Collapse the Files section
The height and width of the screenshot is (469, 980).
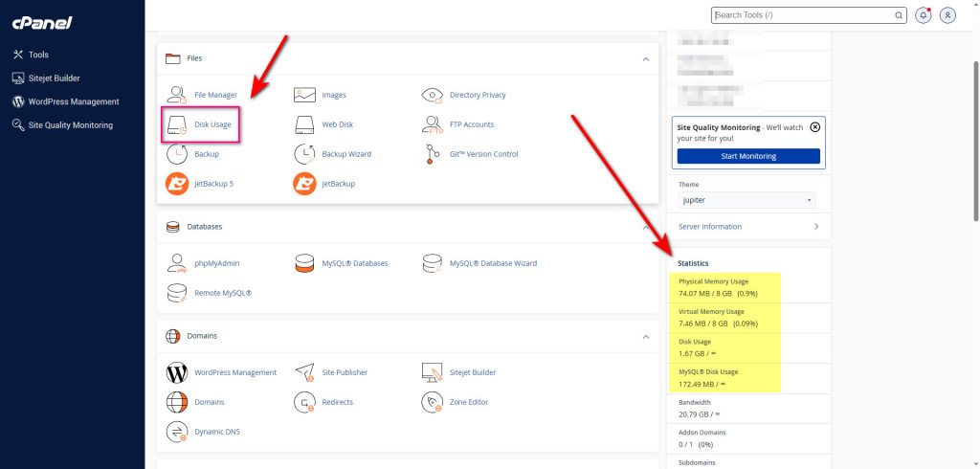(x=646, y=58)
